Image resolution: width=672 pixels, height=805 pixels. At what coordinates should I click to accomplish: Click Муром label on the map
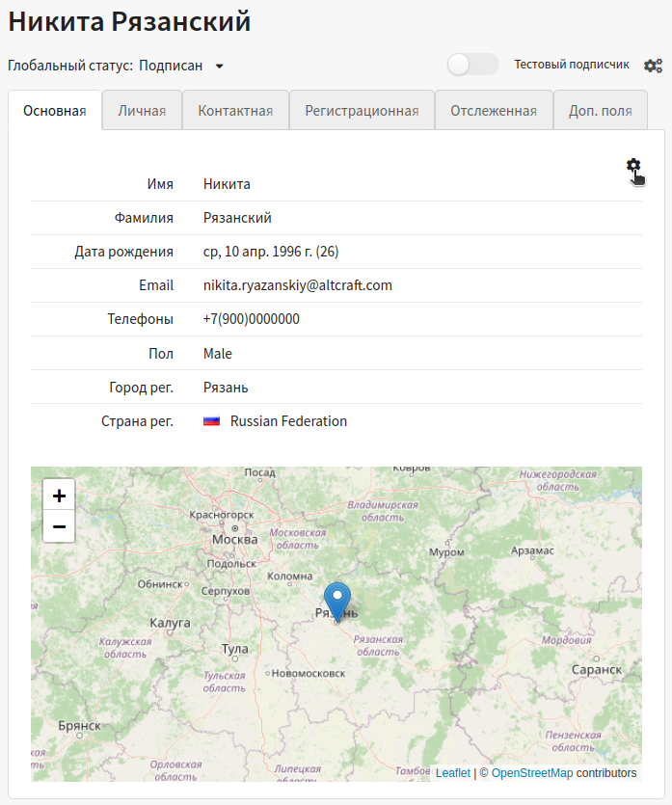pos(446,552)
